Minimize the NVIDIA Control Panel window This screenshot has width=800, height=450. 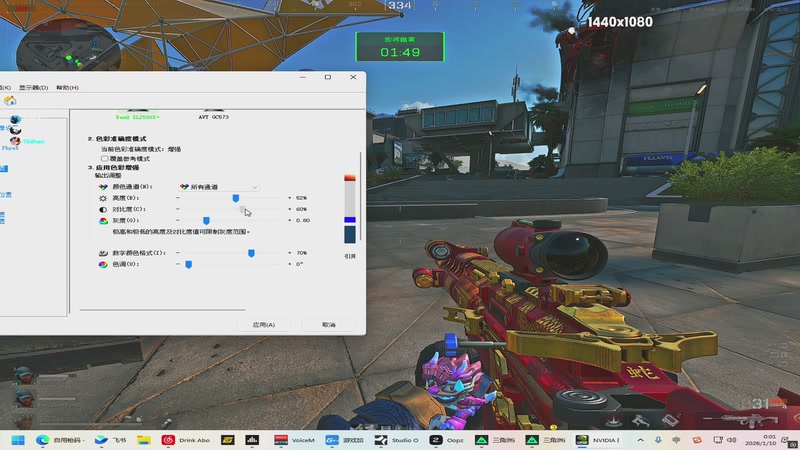(303, 77)
